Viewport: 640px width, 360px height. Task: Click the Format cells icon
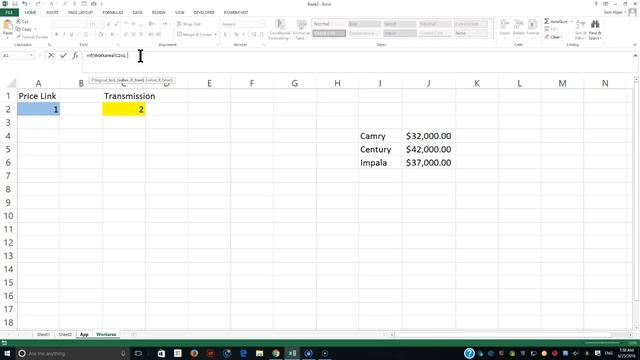pos(533,27)
